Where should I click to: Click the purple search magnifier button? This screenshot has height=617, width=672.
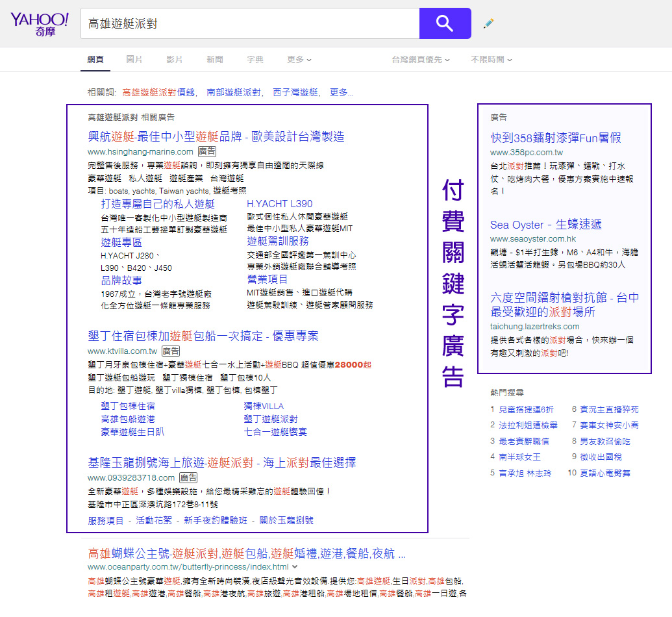coord(445,23)
